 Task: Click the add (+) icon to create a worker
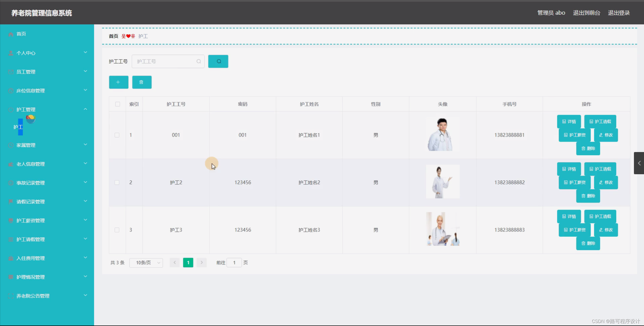click(118, 82)
